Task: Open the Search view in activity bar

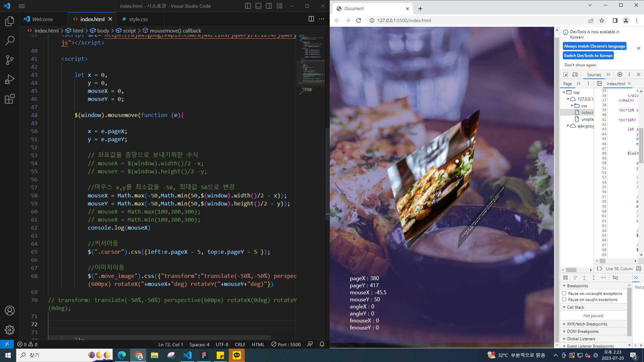Action: pyautogui.click(x=9, y=41)
